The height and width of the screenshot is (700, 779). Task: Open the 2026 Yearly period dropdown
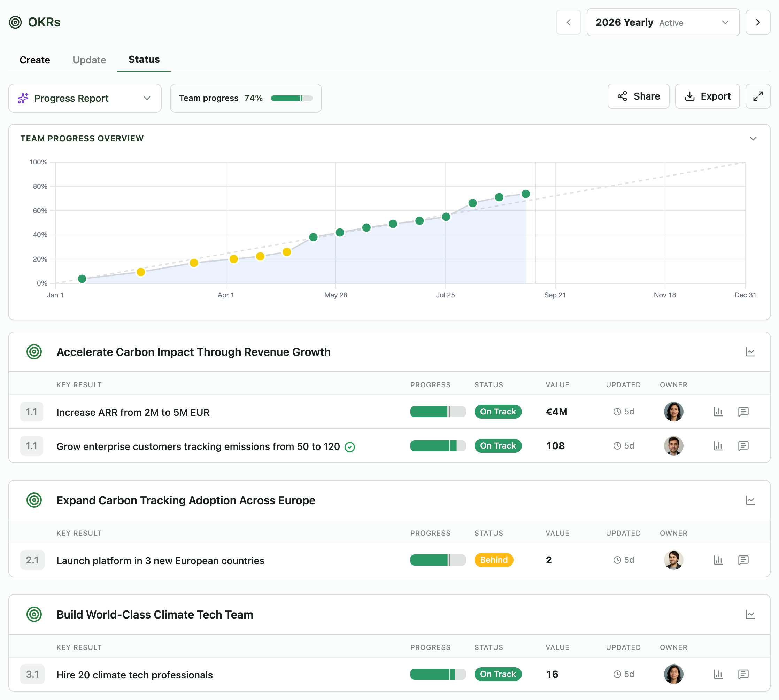pyautogui.click(x=663, y=22)
